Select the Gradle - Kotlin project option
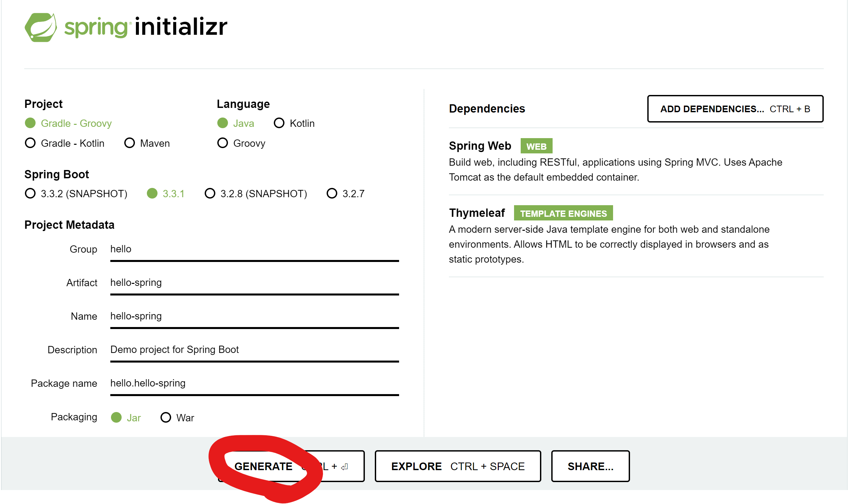848x504 pixels. (64, 143)
